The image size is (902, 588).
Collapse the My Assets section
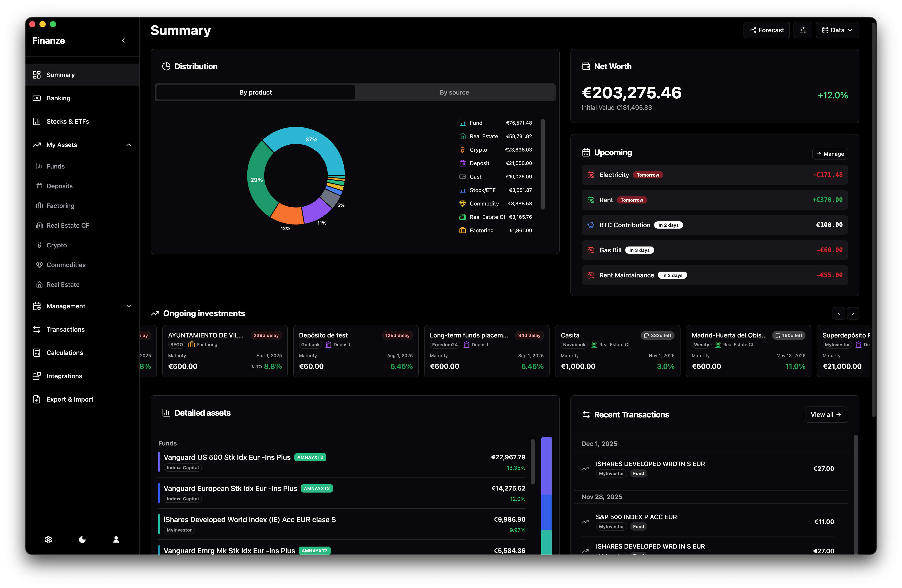[128, 145]
